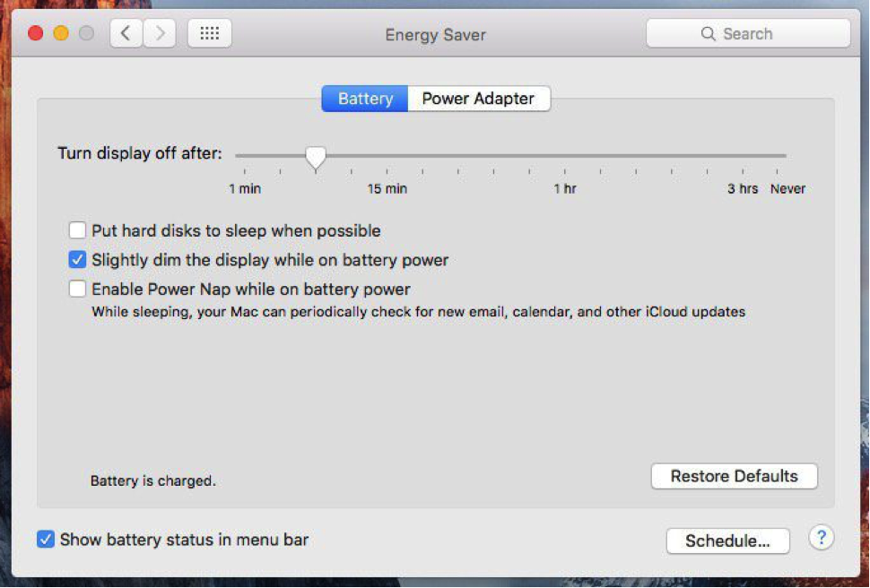Switch to the Battery tab
Screen dimensions: 870x588
coord(365,99)
